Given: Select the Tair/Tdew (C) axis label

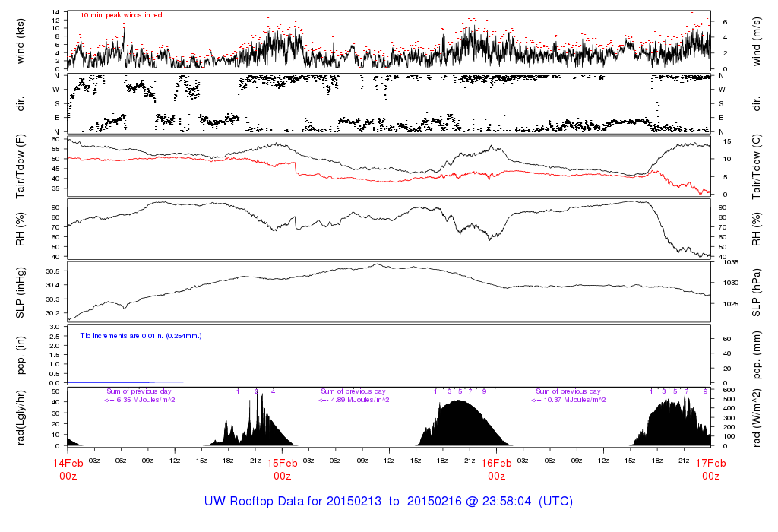Looking at the screenshot, I should tap(757, 166).
